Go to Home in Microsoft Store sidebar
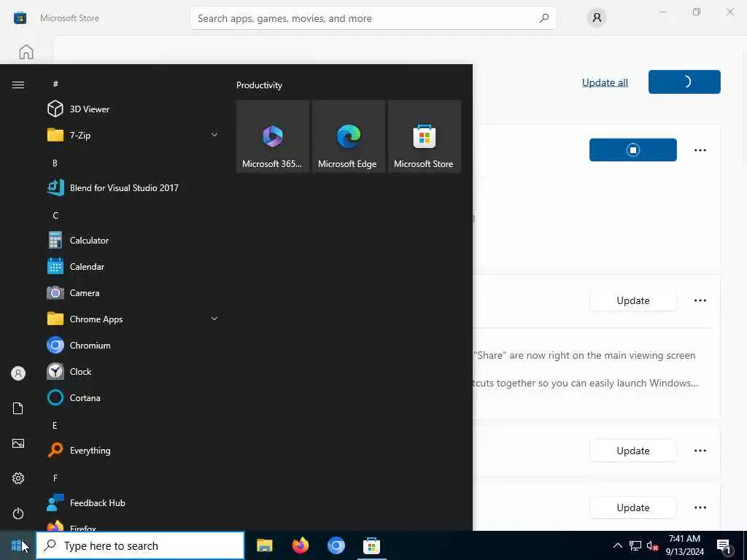747x560 pixels. 26,52
